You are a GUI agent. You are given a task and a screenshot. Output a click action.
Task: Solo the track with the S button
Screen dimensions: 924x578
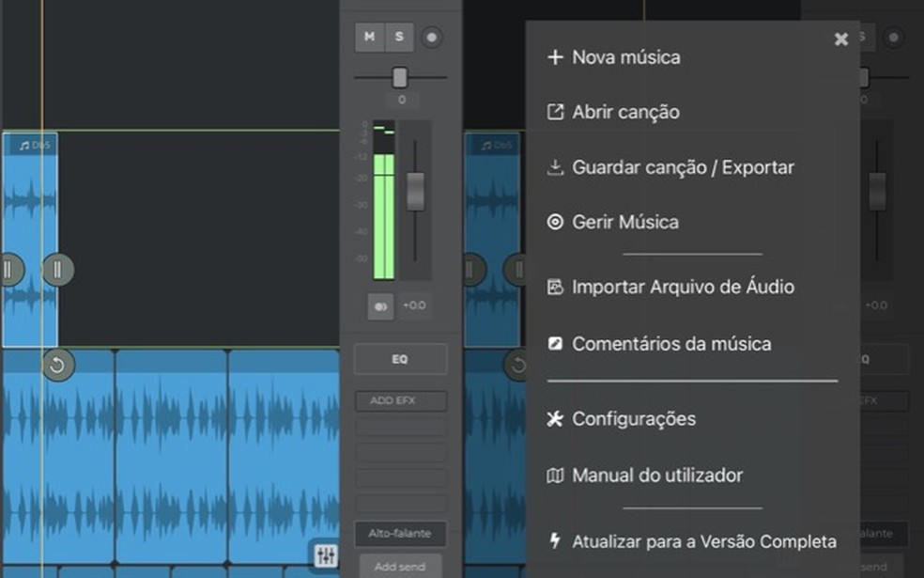tap(400, 38)
